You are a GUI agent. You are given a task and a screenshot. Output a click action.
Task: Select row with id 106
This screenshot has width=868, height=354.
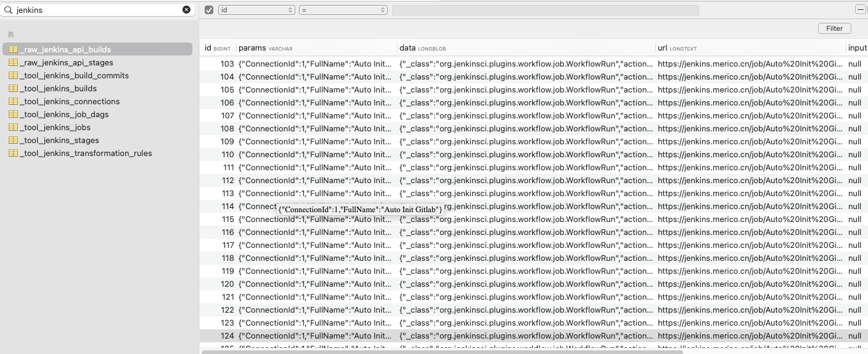point(533,102)
